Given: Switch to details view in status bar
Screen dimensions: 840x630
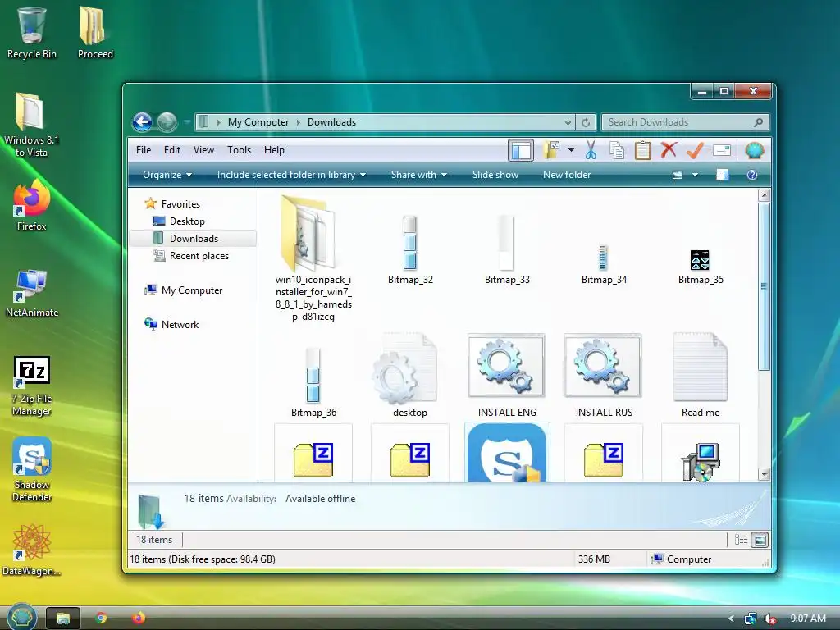Looking at the screenshot, I should coord(742,540).
